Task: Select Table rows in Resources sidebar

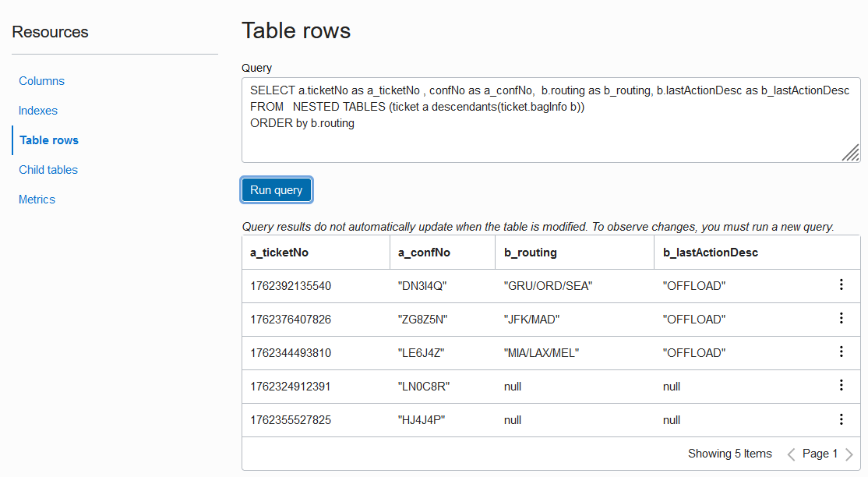Action: (49, 140)
